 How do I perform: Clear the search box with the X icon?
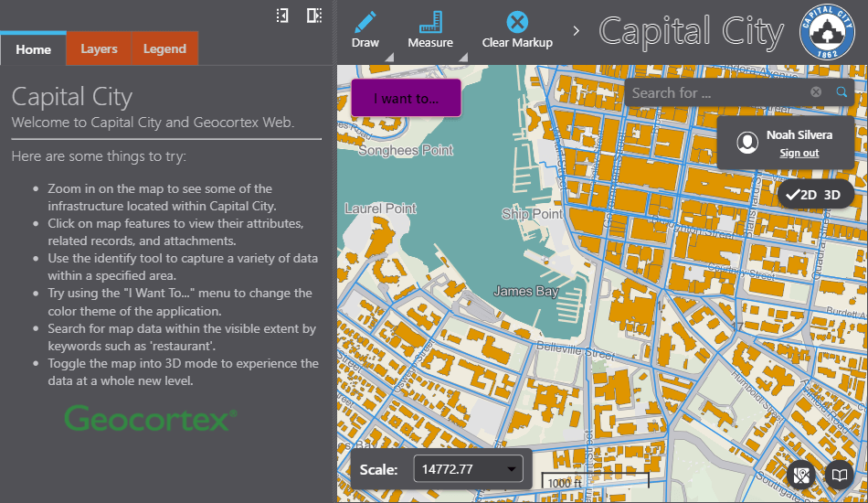(x=816, y=92)
